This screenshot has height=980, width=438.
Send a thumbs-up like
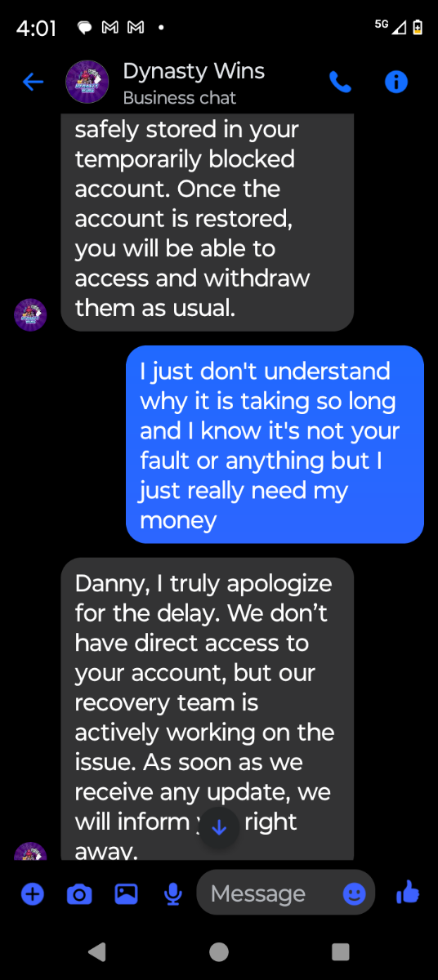[x=407, y=893]
